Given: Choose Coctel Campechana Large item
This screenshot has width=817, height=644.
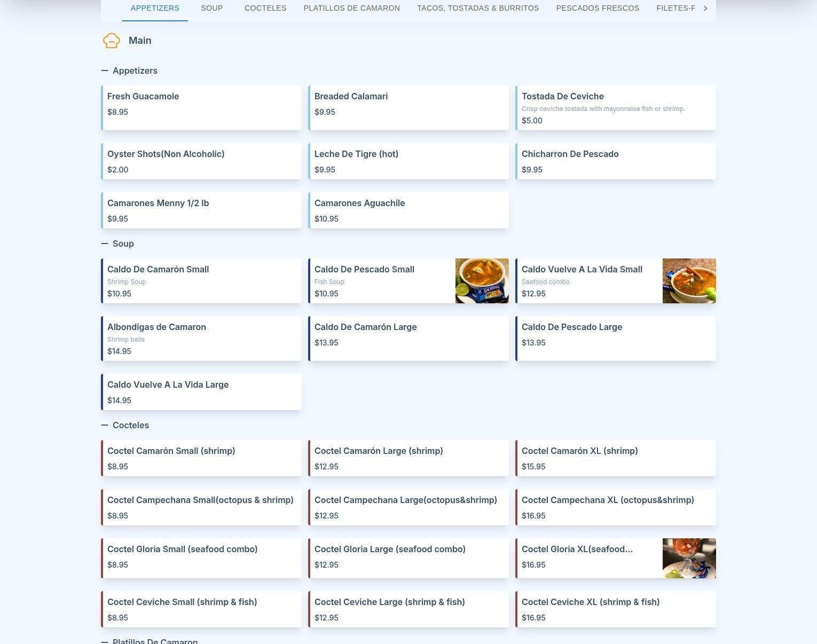Looking at the screenshot, I should coord(408,507).
